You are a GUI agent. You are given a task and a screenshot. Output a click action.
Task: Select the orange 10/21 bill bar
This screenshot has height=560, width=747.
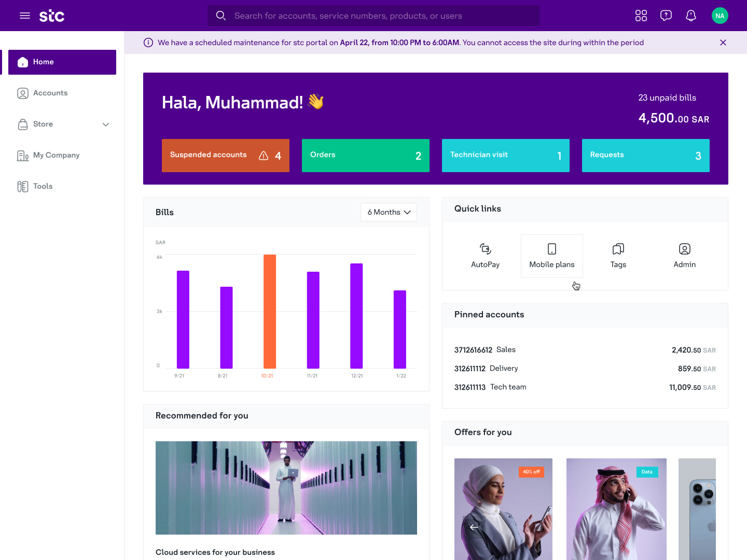(270, 312)
